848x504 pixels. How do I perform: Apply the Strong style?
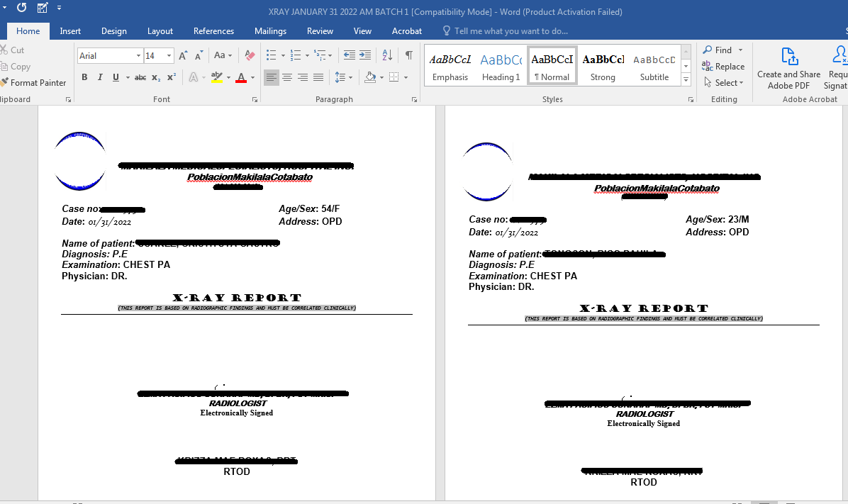(x=603, y=66)
